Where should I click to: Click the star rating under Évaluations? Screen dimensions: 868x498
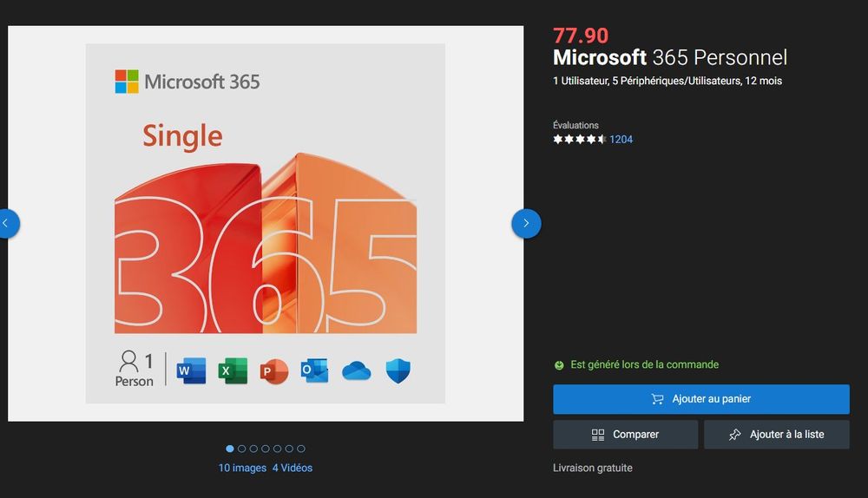[x=580, y=140]
